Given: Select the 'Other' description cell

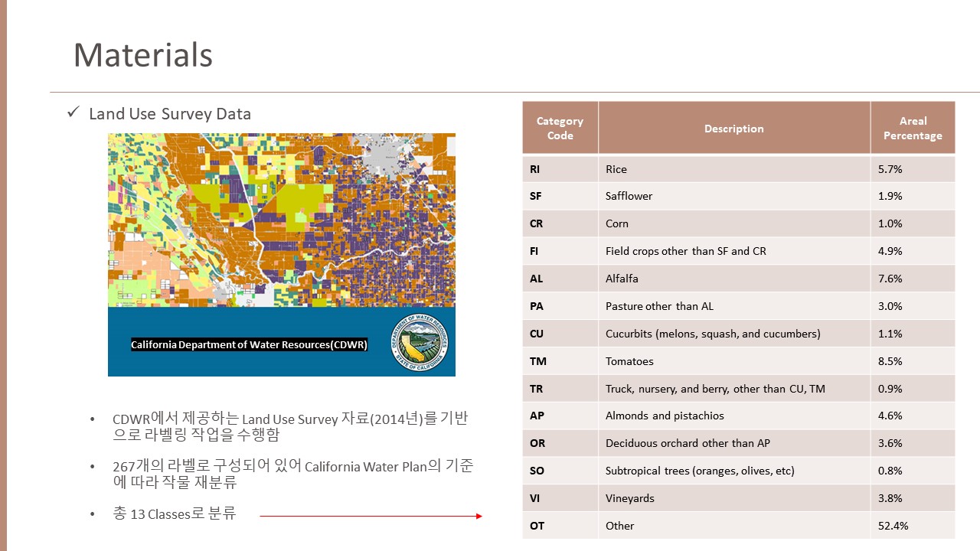Looking at the screenshot, I should click(734, 526).
